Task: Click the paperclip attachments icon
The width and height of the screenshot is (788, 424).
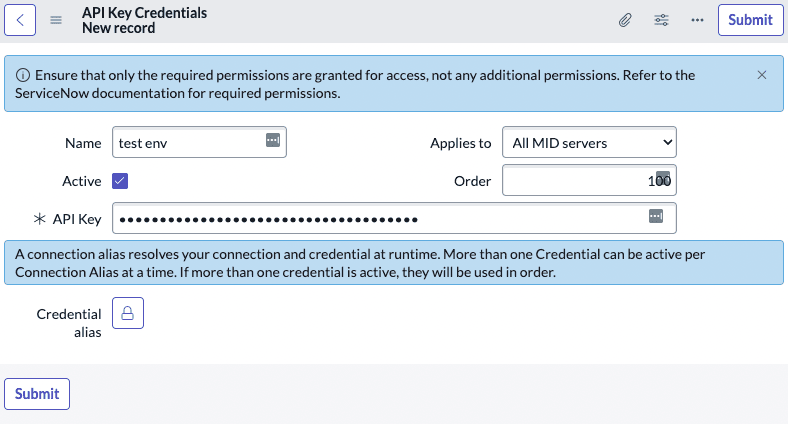Action: [625, 20]
